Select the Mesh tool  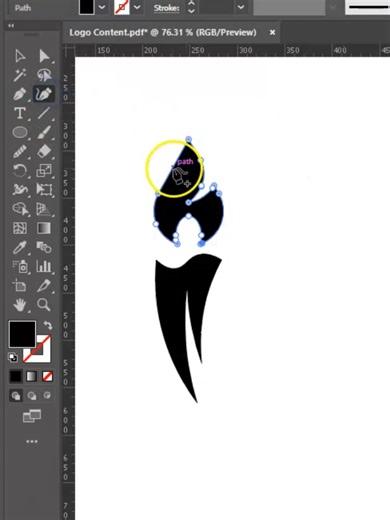click(20, 228)
